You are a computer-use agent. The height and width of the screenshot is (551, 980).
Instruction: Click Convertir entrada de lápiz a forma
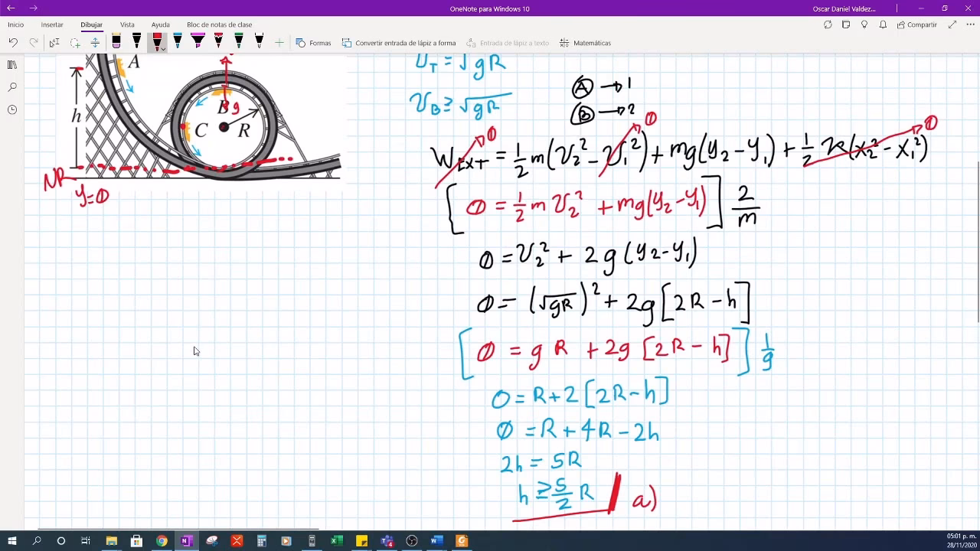(x=399, y=43)
